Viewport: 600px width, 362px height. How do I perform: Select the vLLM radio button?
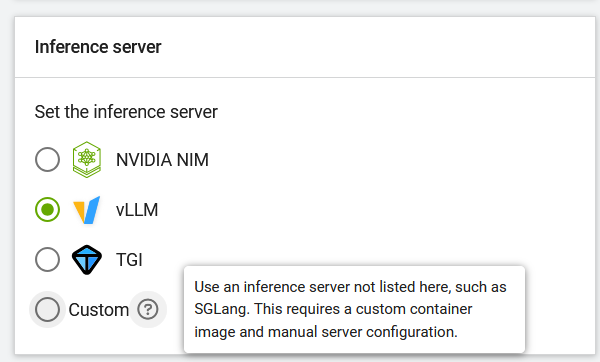pos(47,209)
